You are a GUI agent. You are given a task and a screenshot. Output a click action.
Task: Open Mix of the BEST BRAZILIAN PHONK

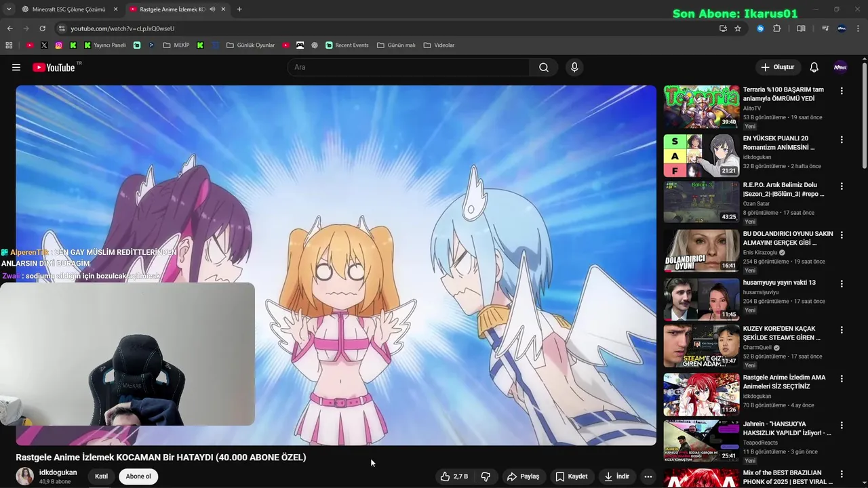788,477
